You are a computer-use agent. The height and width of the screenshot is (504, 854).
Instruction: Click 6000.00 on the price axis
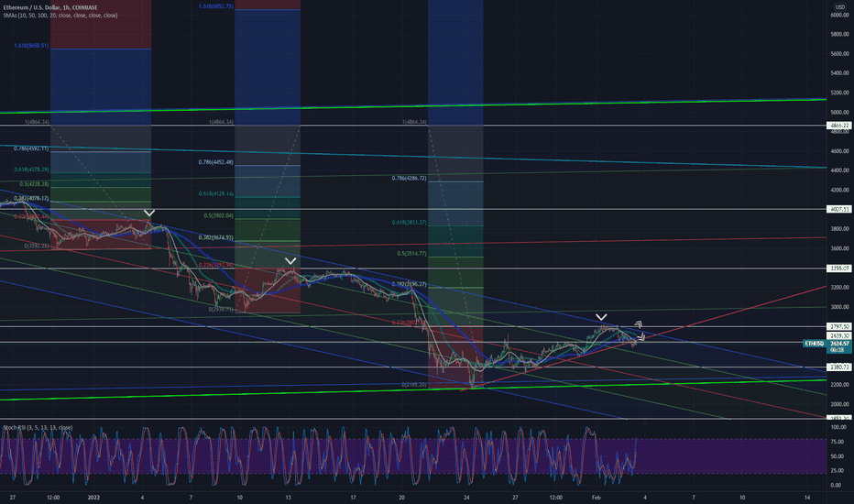pyautogui.click(x=840, y=16)
